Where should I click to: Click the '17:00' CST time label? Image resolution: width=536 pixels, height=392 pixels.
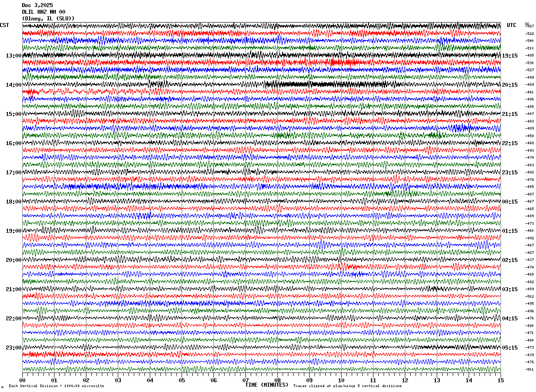click(x=13, y=173)
